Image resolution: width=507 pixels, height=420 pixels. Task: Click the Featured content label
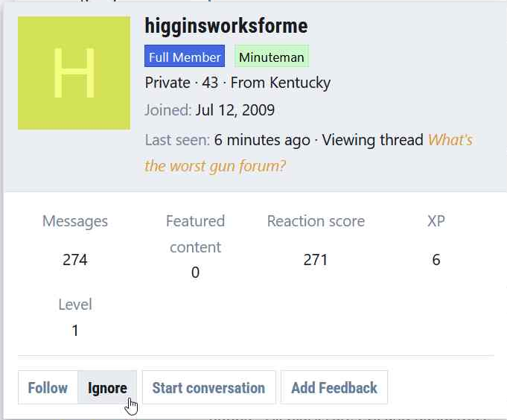tap(195, 234)
